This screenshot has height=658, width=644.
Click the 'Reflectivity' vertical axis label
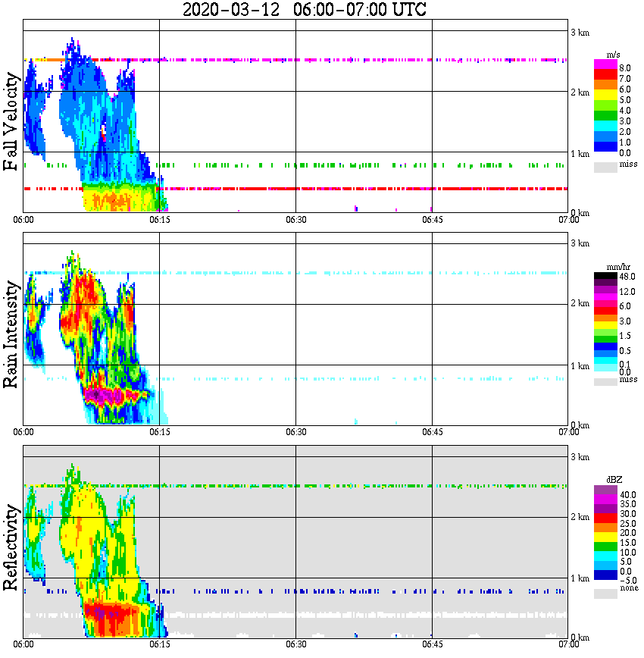(x=11, y=547)
